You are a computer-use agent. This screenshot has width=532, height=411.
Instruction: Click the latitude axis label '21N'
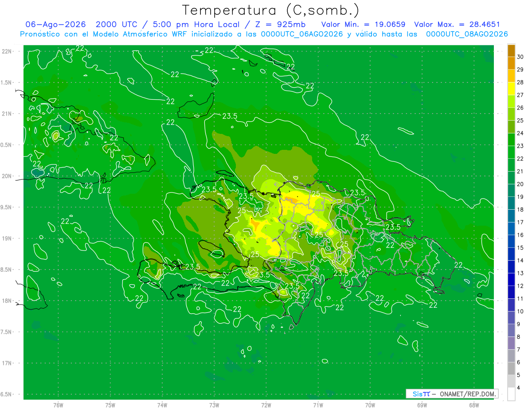tap(8, 114)
